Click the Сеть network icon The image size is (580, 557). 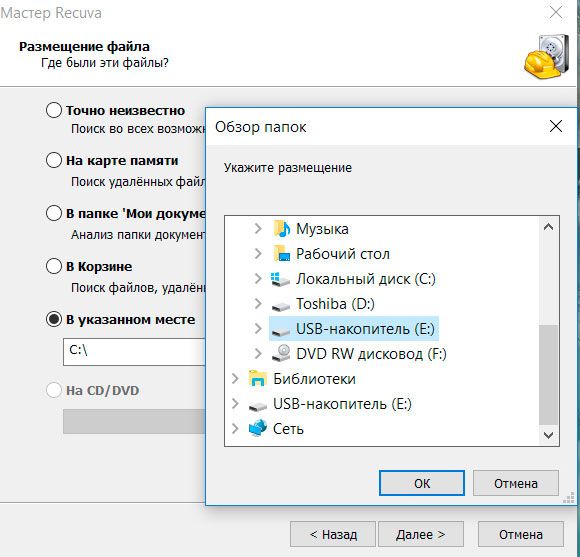pyautogui.click(x=257, y=428)
